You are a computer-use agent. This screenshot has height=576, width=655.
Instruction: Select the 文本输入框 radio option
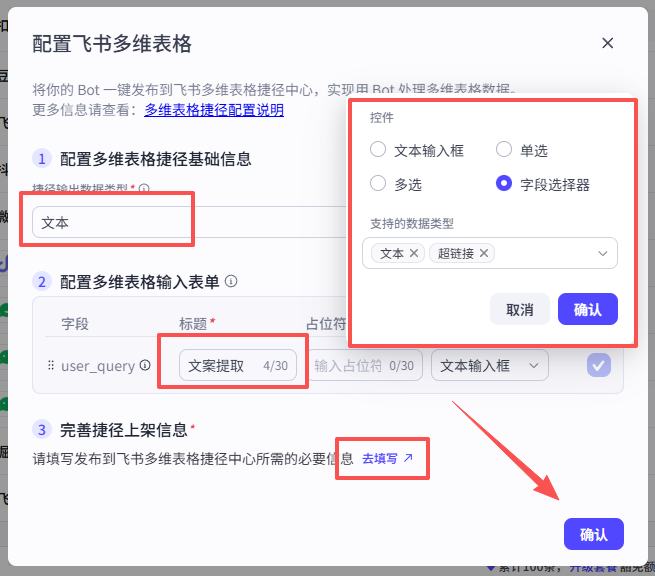tap(378, 150)
